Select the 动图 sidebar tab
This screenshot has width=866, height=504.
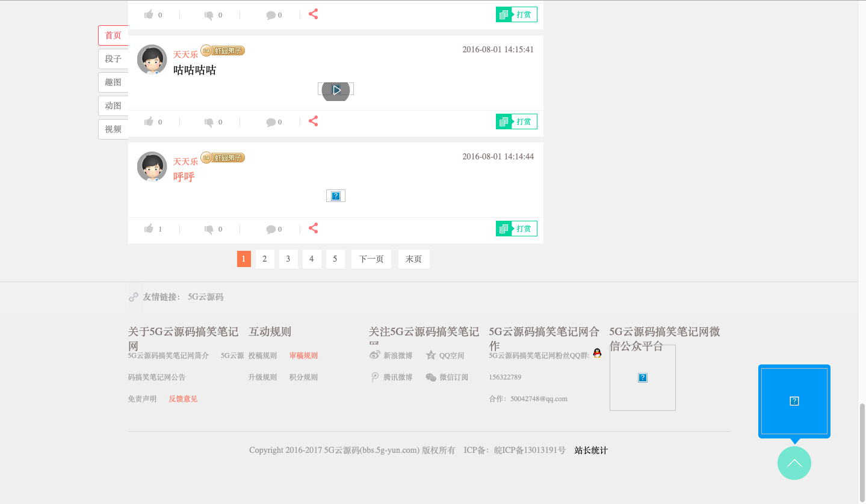click(113, 106)
